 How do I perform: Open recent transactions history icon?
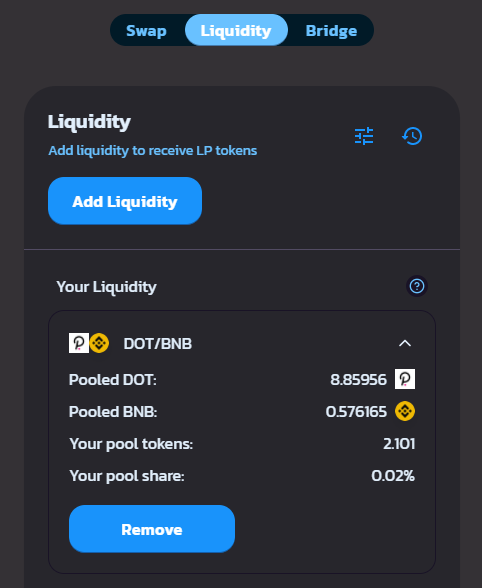point(412,136)
